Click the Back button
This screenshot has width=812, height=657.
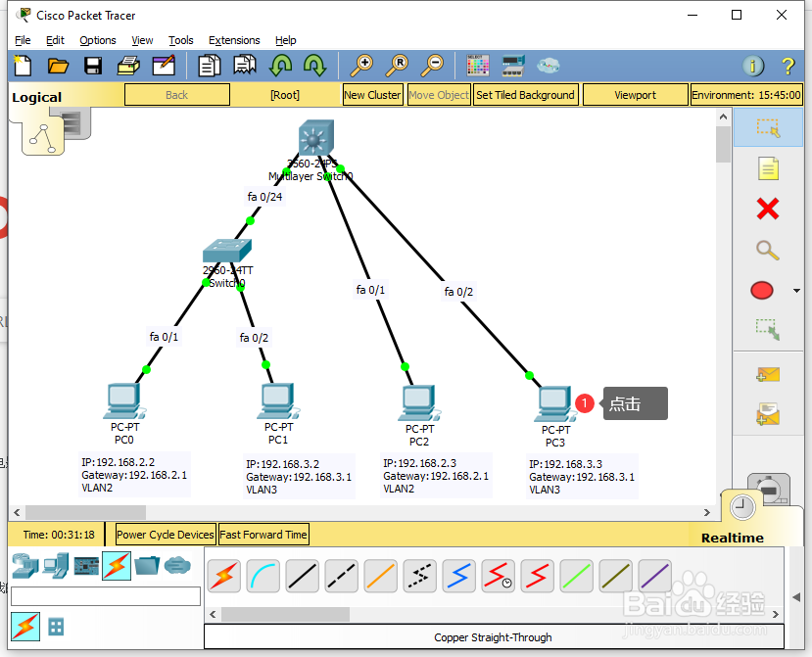pos(177,95)
